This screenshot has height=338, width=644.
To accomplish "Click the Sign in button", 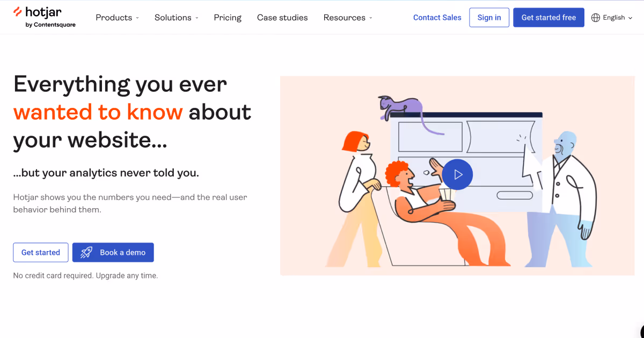I will [x=489, y=18].
